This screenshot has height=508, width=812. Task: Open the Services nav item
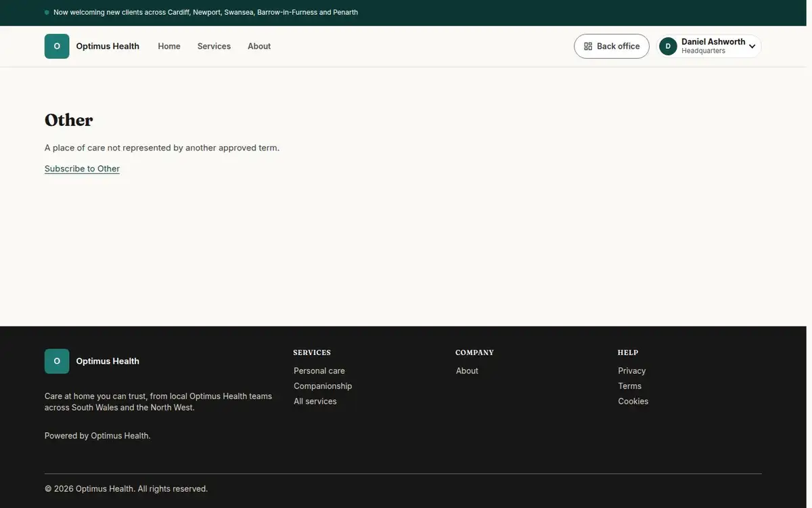click(214, 46)
